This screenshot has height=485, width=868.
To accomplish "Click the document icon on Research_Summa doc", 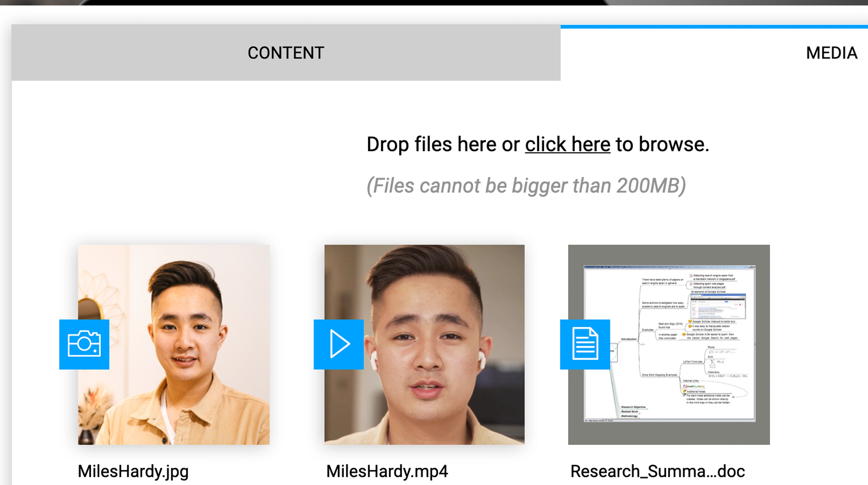I will (585, 344).
